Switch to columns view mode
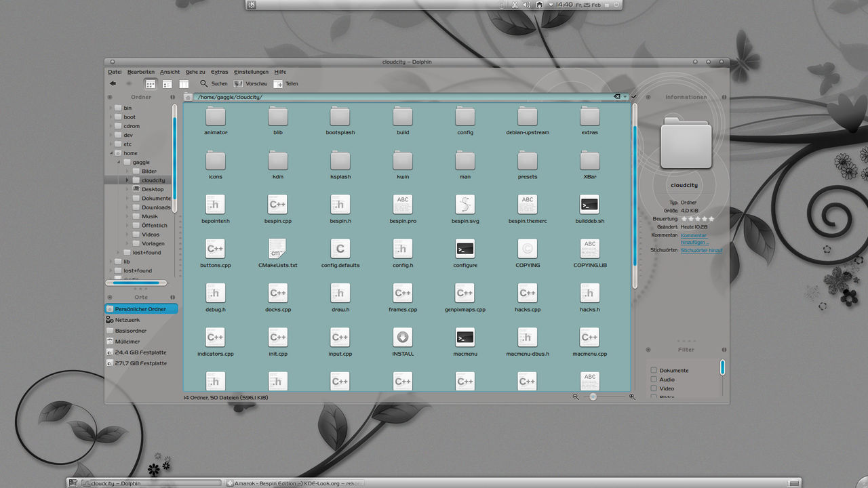 (x=184, y=84)
